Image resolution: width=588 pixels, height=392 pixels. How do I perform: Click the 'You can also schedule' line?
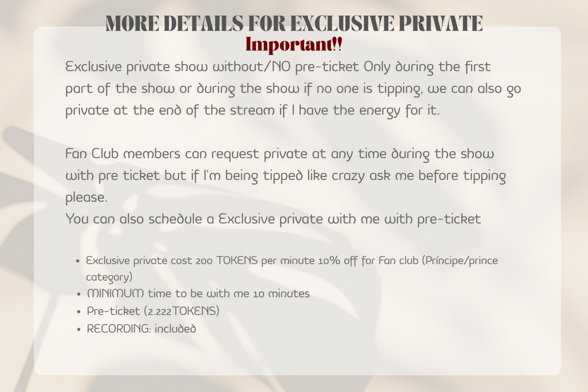[273, 219]
